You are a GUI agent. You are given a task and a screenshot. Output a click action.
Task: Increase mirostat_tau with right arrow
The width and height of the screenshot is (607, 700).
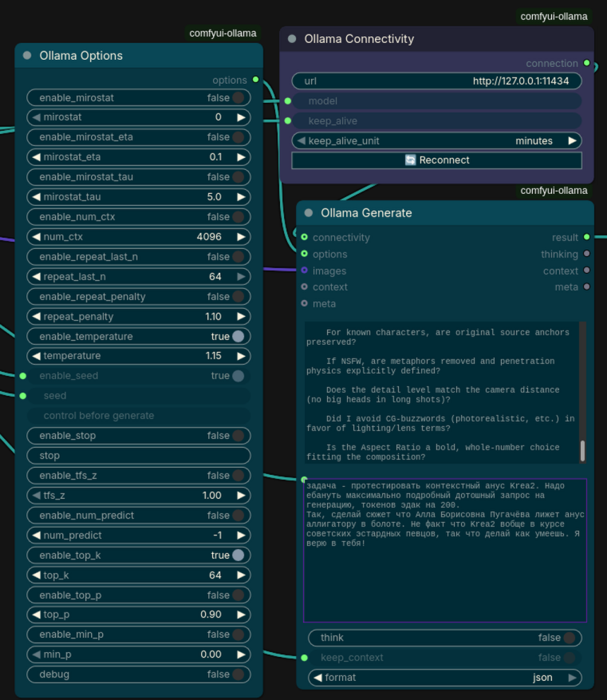pyautogui.click(x=241, y=197)
